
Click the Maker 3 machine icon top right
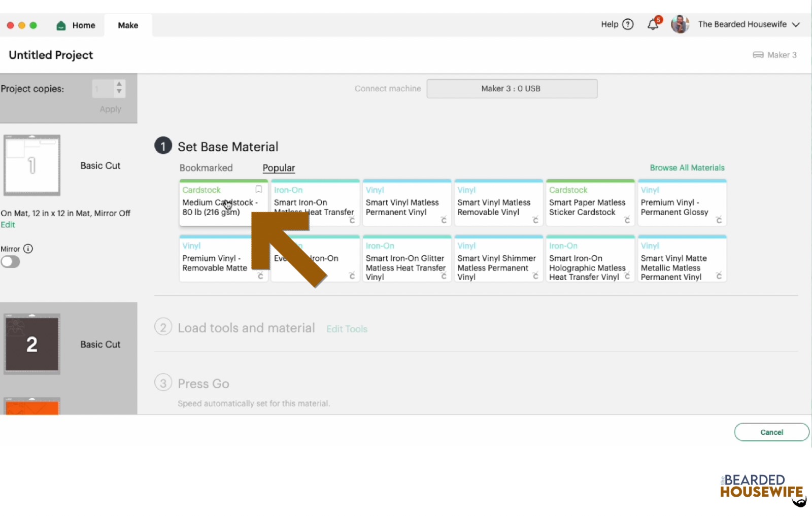(x=758, y=55)
